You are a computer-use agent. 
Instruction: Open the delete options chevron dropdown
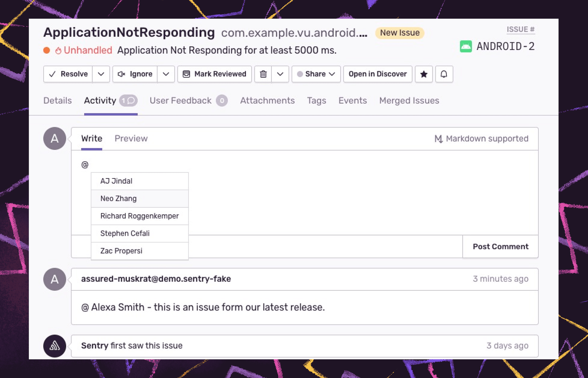[x=280, y=74]
